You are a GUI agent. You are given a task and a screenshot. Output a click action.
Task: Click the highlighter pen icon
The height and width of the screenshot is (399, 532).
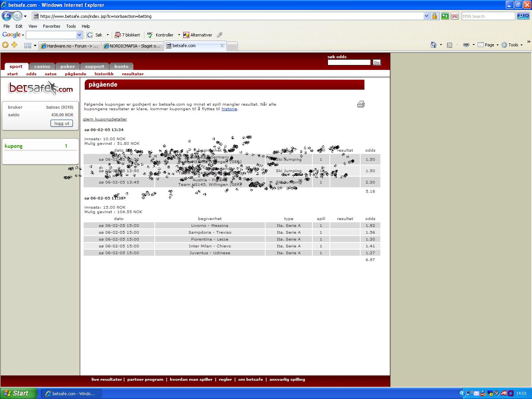point(220,35)
